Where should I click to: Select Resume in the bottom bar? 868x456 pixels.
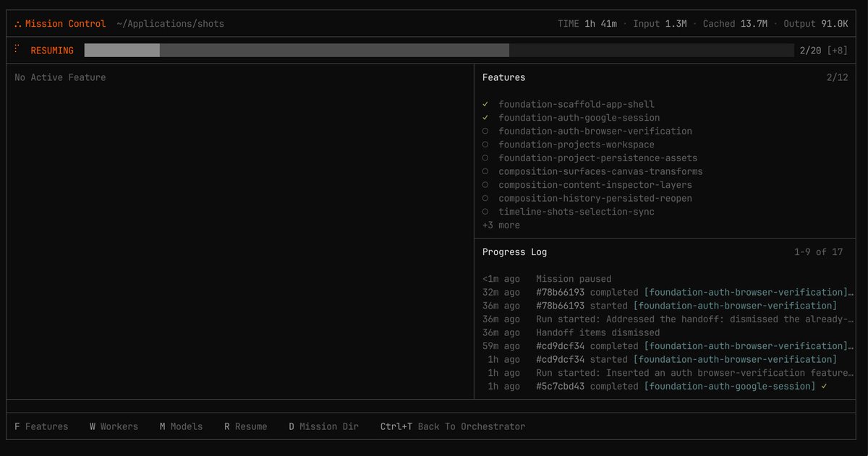[245, 426]
